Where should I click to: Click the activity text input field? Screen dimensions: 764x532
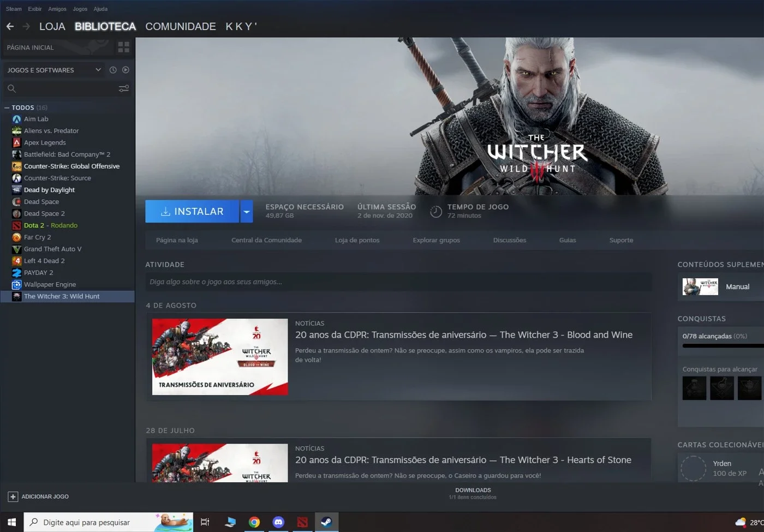[x=398, y=282]
